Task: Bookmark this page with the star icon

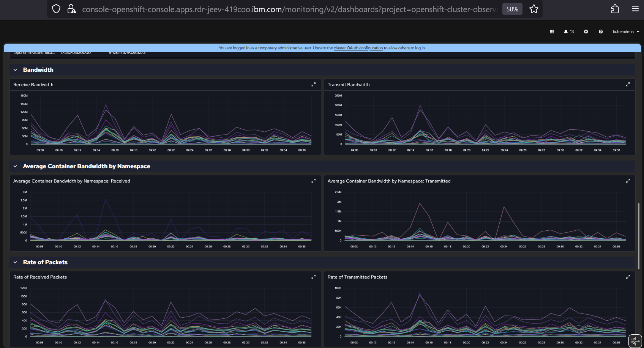Action: click(x=534, y=9)
